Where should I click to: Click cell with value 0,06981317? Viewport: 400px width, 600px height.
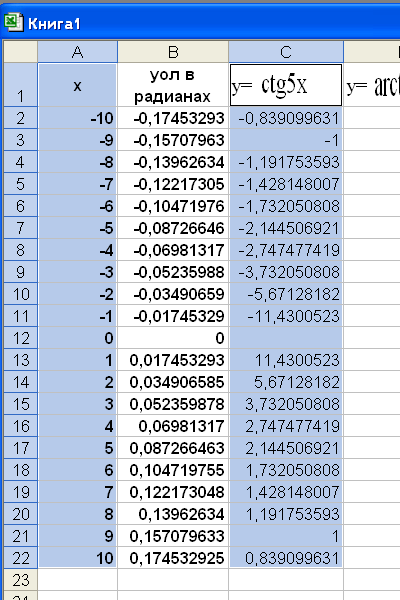pos(173,426)
